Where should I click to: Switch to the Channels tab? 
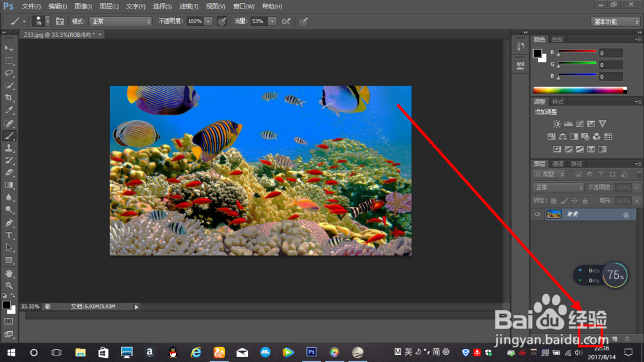tap(558, 164)
